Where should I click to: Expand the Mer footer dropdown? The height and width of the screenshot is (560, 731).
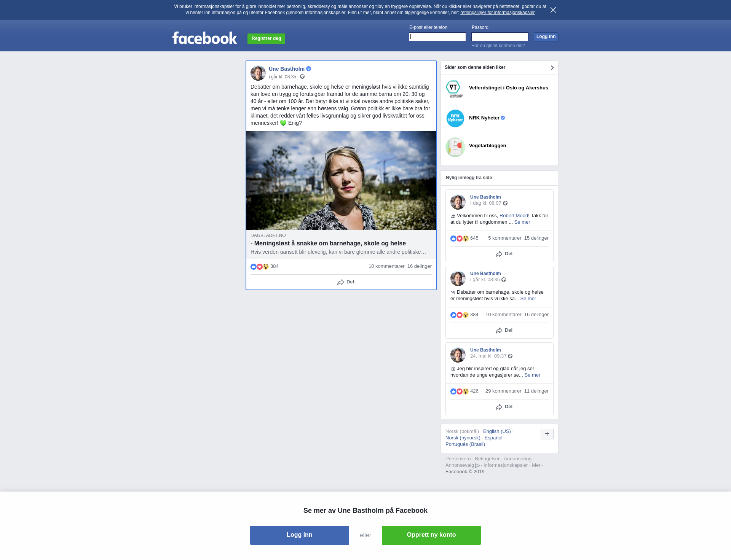pos(538,465)
